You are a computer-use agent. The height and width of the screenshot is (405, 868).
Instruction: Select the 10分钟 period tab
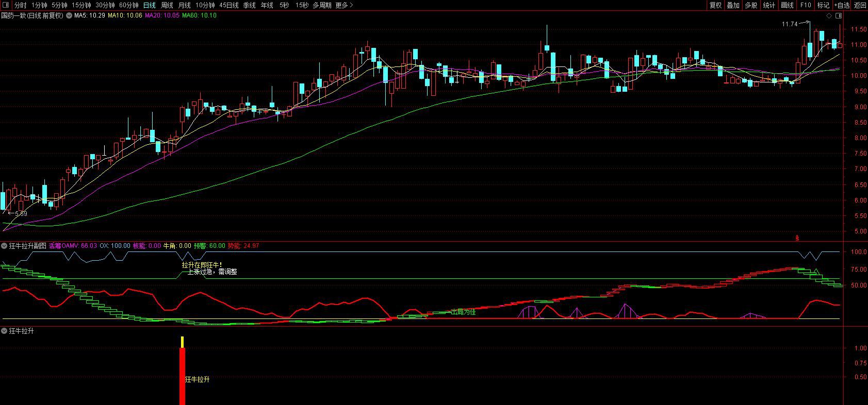205,5
